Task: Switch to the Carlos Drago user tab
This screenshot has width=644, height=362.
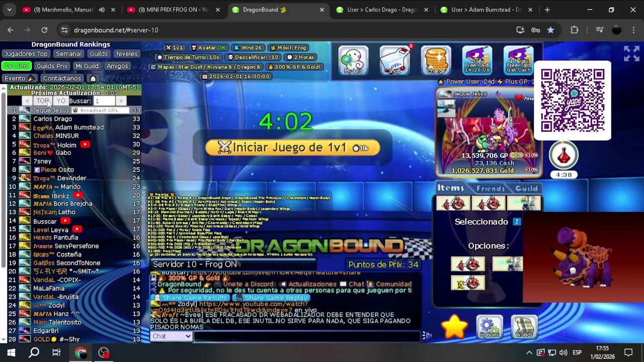Action: (382, 10)
